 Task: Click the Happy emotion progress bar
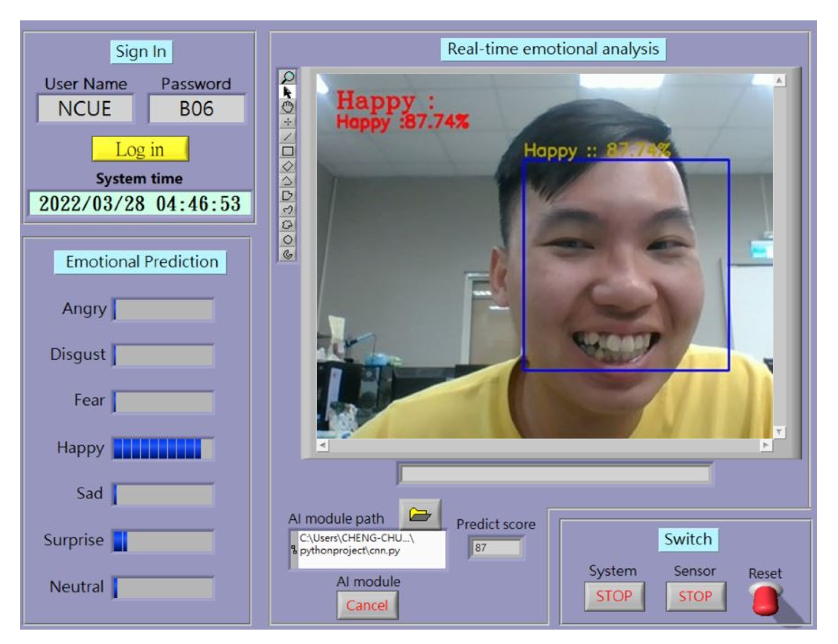point(163,448)
